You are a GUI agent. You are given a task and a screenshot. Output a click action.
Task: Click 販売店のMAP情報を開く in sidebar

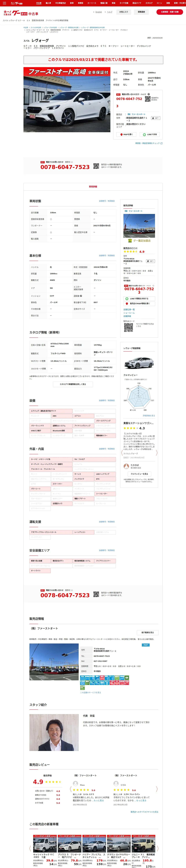pyautogui.click(x=139, y=304)
